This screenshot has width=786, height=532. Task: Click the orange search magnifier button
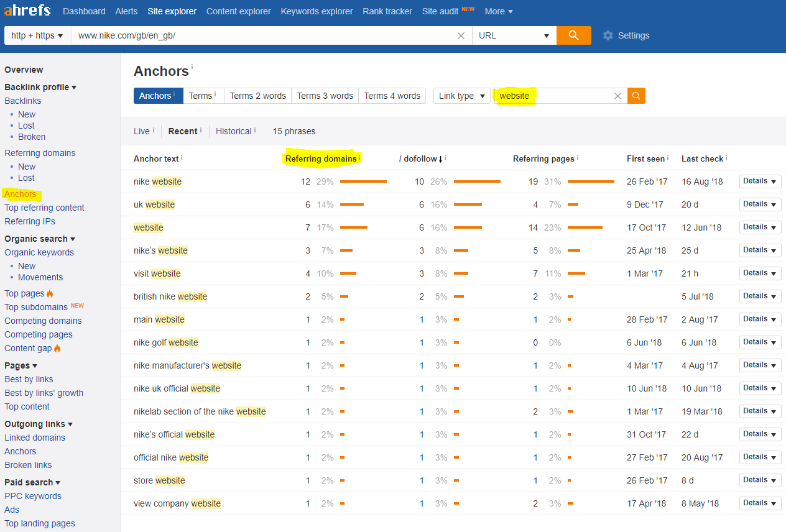[x=573, y=35]
